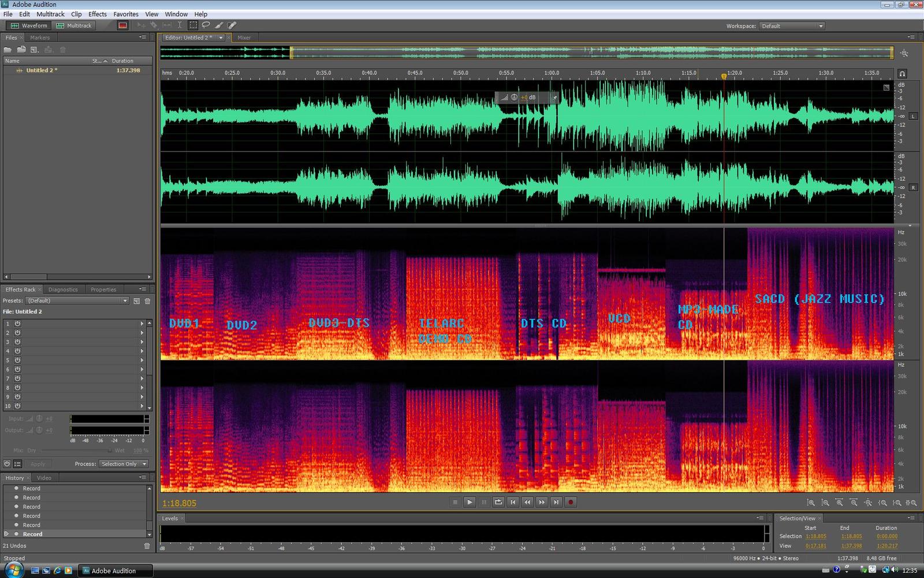Open the Multitrack menu in menu bar
The width and height of the screenshot is (924, 578).
click(x=51, y=14)
